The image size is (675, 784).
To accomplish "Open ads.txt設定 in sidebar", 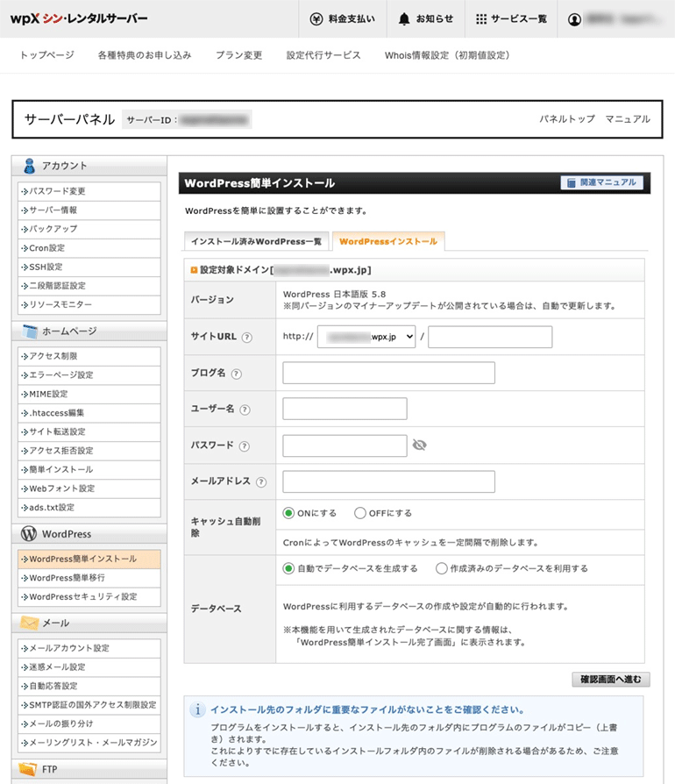I will click(x=89, y=508).
